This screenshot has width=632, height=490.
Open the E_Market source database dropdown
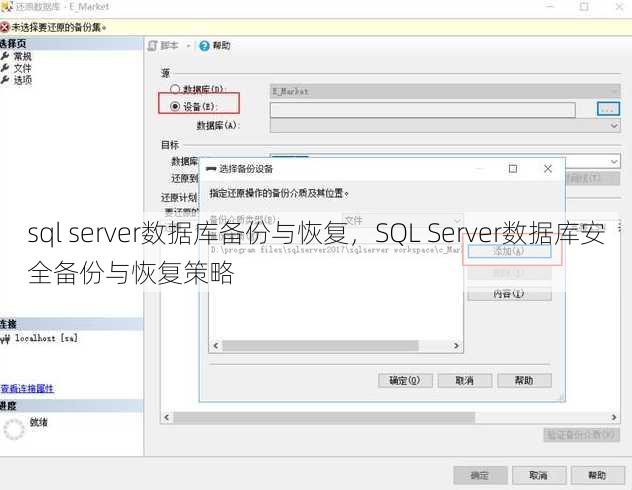(445, 91)
